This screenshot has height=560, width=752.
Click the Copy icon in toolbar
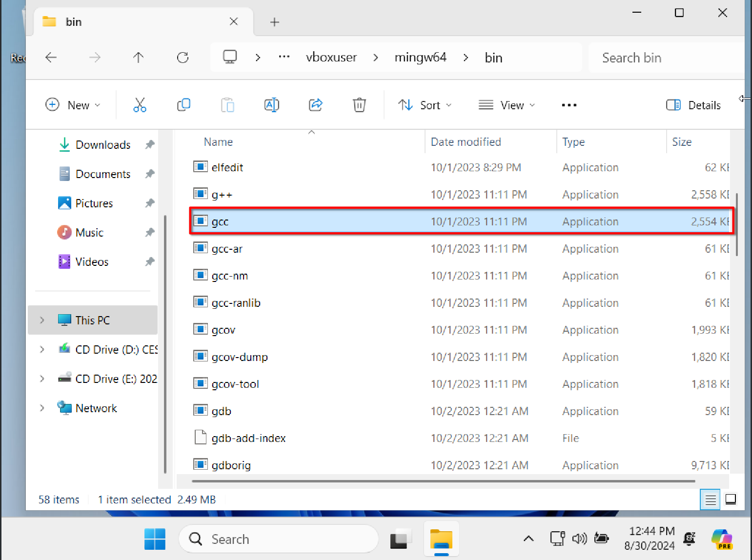pyautogui.click(x=183, y=105)
